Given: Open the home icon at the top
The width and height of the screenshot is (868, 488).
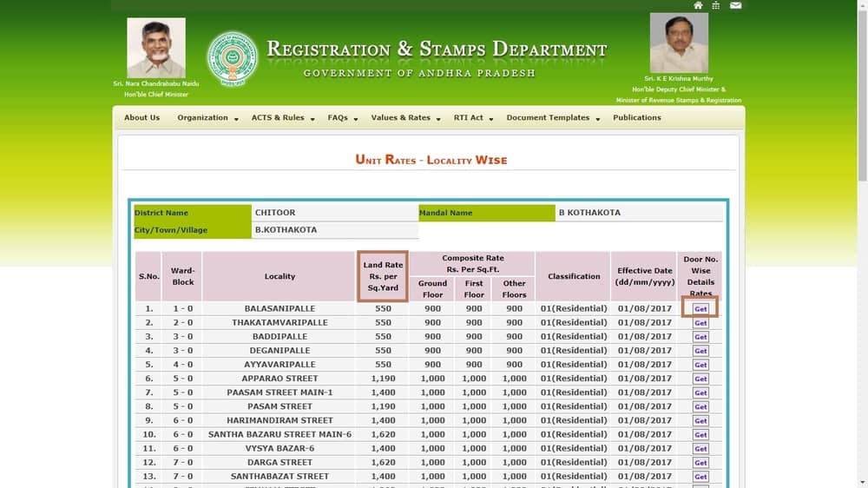Looking at the screenshot, I should pyautogui.click(x=698, y=5).
